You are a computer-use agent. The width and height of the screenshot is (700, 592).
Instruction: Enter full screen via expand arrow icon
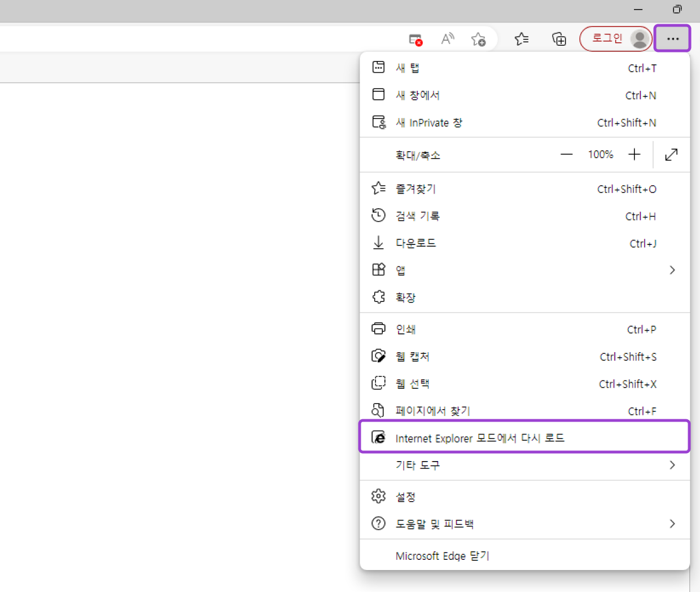671,155
